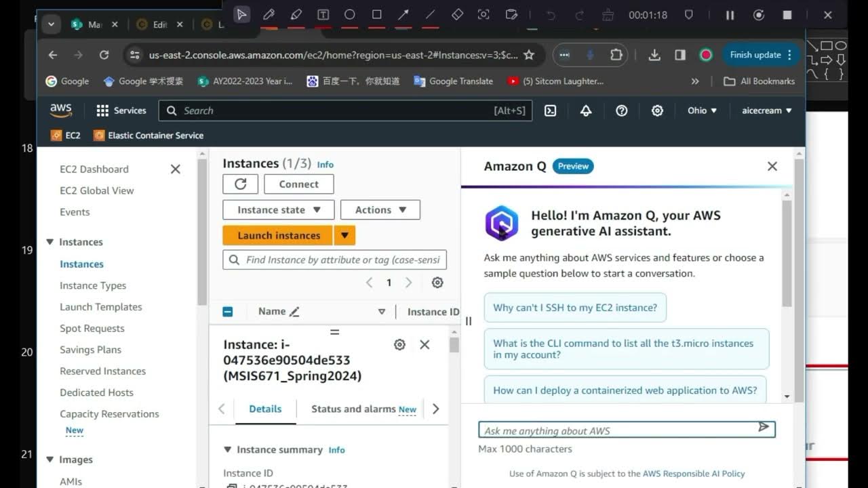Switch to Status and alarms tab

coord(363,409)
